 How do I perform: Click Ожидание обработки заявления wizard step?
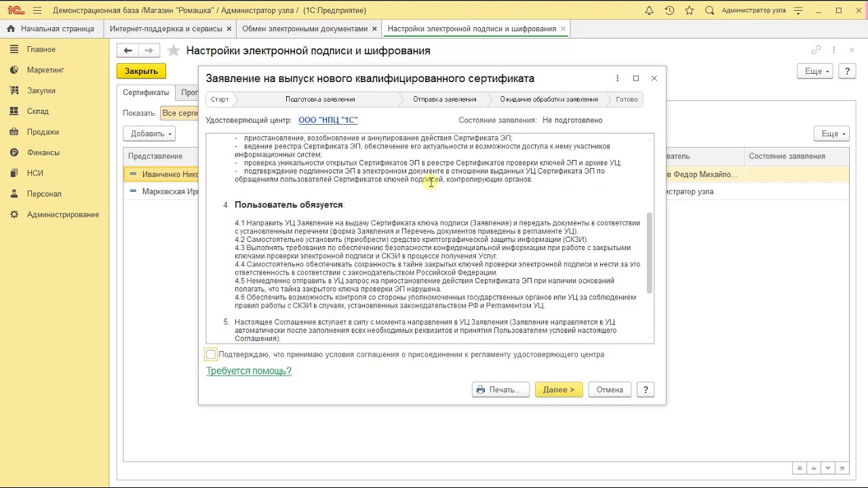549,99
